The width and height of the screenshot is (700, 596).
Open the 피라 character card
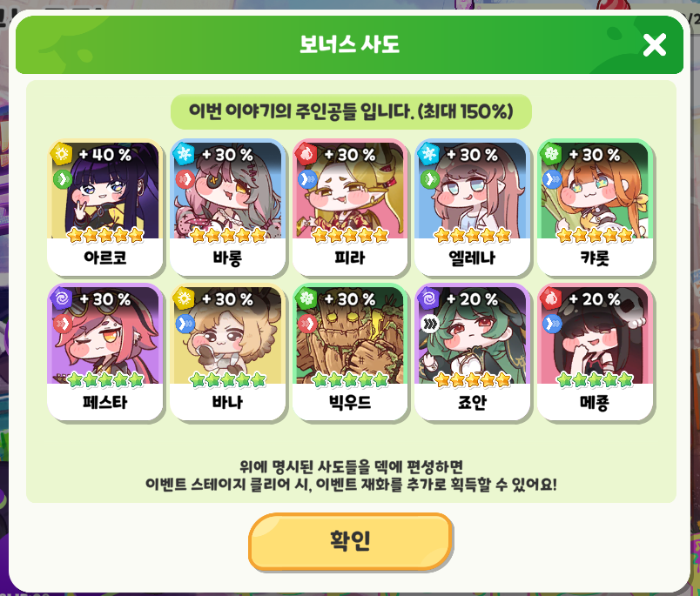tap(350, 207)
